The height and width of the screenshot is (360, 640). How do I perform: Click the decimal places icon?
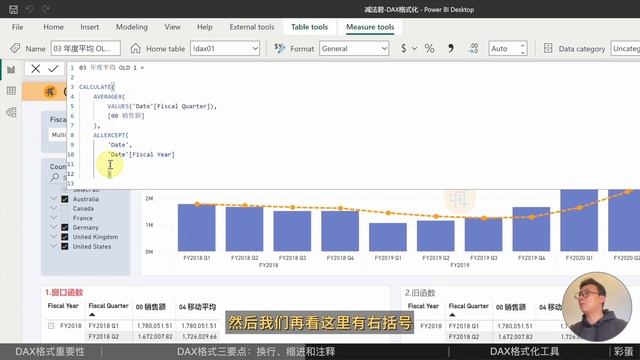tap(473, 49)
